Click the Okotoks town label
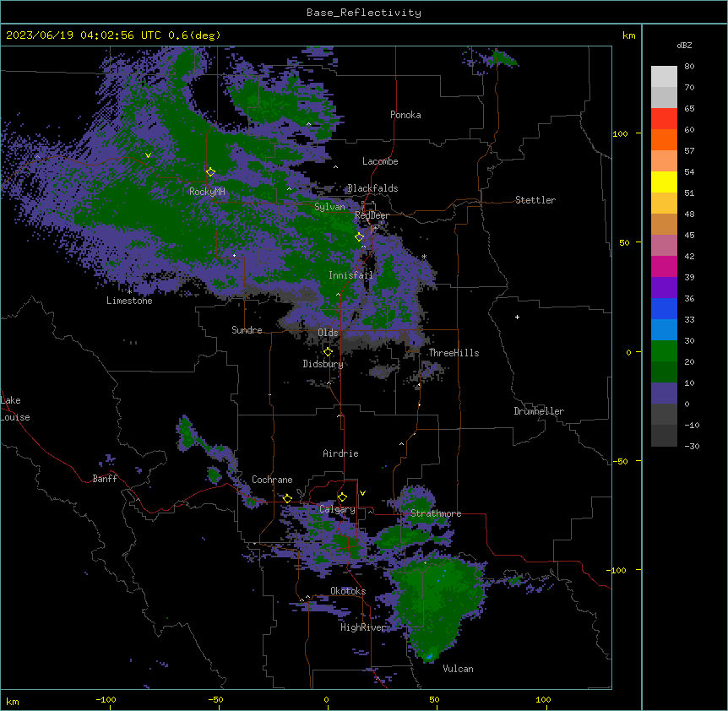Viewport: 728px width, 711px height. click(348, 591)
